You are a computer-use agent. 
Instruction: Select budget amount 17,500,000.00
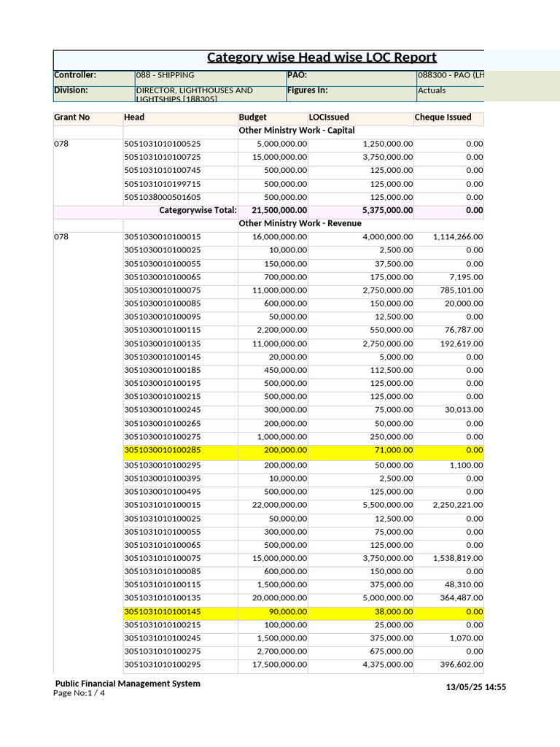[x=279, y=665]
